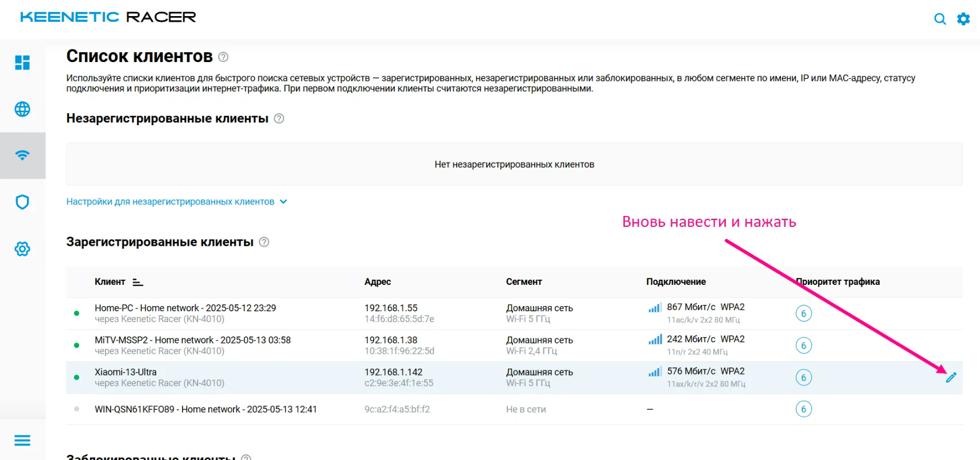The height and width of the screenshot is (460, 980).
Task: Click the pencil edit icon for Xiaomi-13-Ultra
Action: [951, 377]
